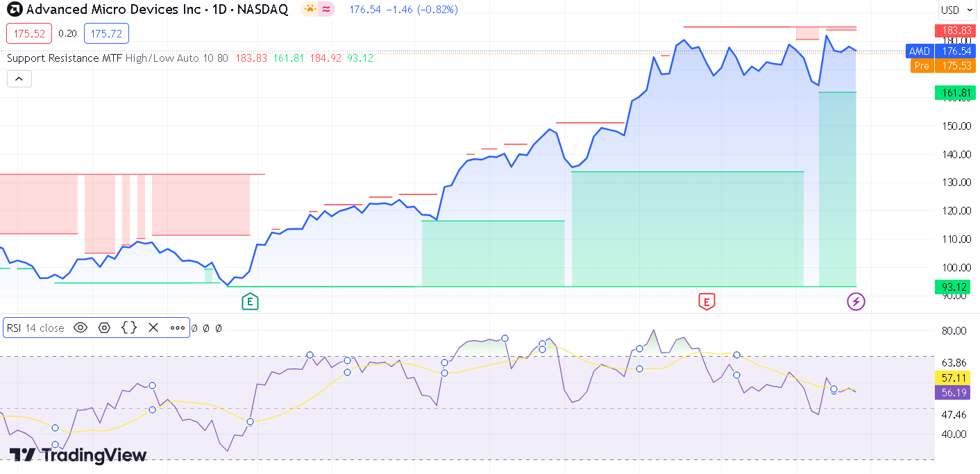The width and height of the screenshot is (980, 474).
Task: Click the red 183.83 price axis label
Action: [x=956, y=31]
